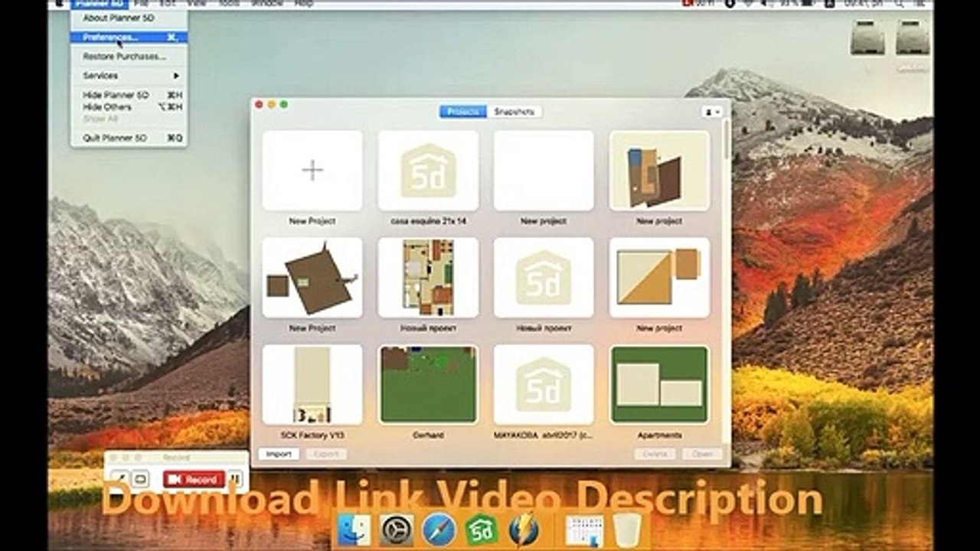
Task: Click the Delete button
Action: click(655, 454)
